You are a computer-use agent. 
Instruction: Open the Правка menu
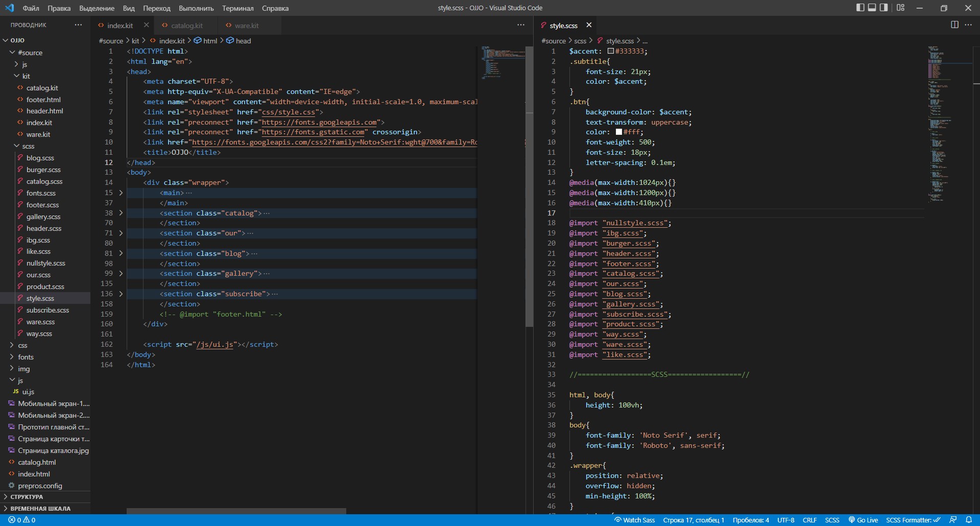(59, 8)
